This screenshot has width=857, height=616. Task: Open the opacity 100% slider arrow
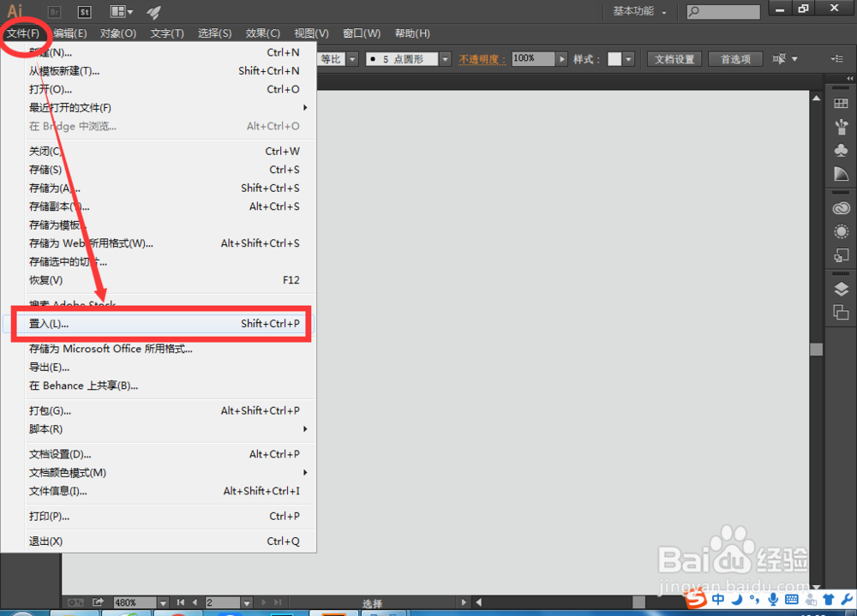pyautogui.click(x=562, y=58)
